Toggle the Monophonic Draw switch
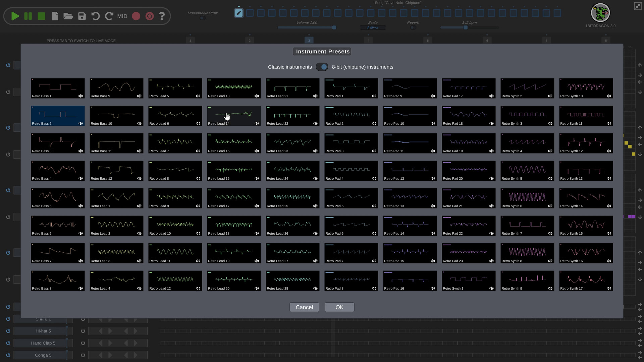 coord(202,18)
